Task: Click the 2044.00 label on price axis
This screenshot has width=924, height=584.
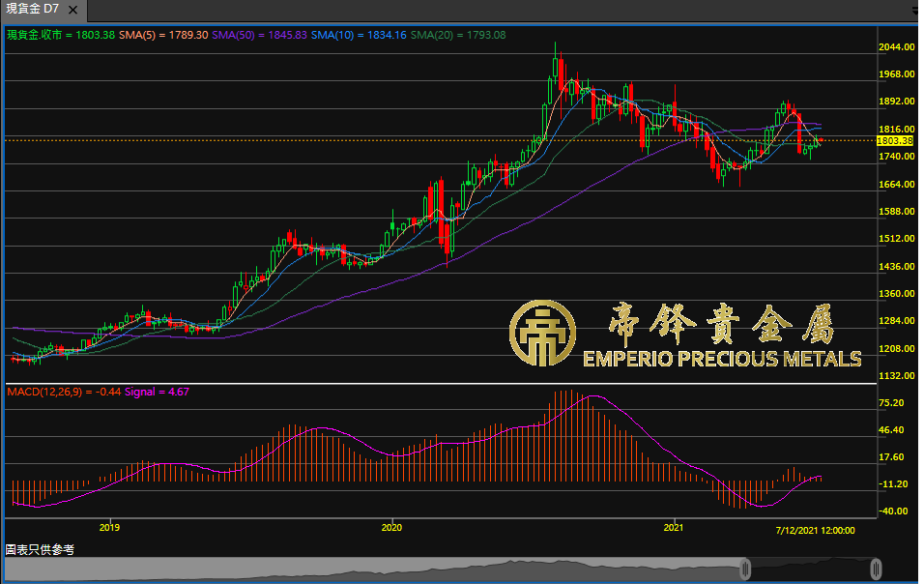Action: [x=895, y=46]
